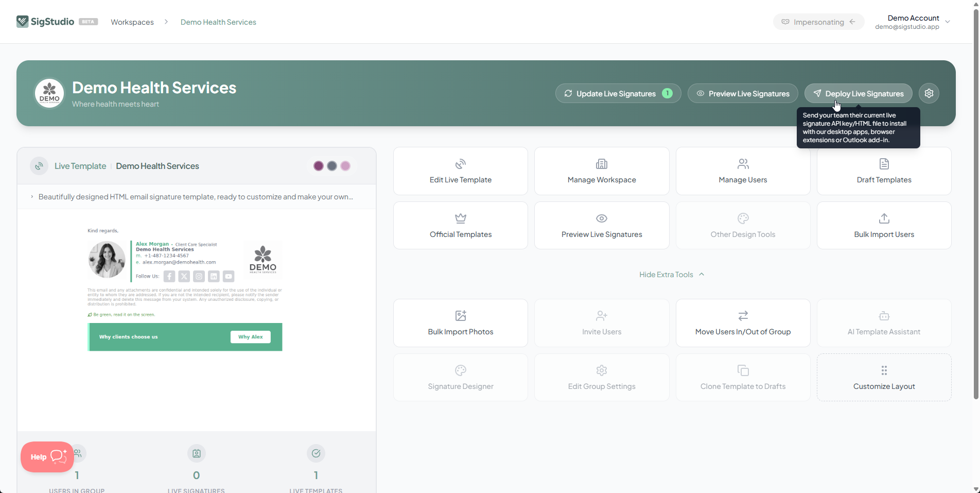Click Deploy Live Signatures button
This screenshot has width=980, height=493.
click(x=858, y=93)
